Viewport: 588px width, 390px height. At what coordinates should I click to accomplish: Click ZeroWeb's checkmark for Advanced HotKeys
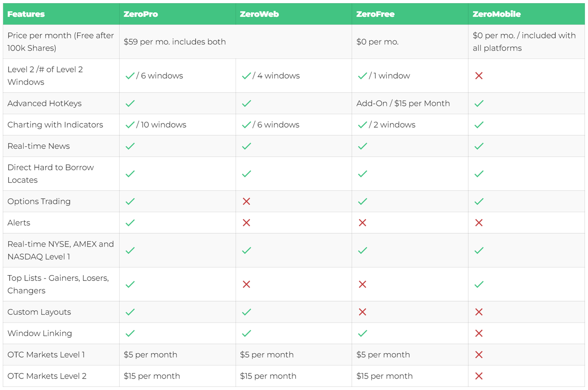tap(246, 103)
